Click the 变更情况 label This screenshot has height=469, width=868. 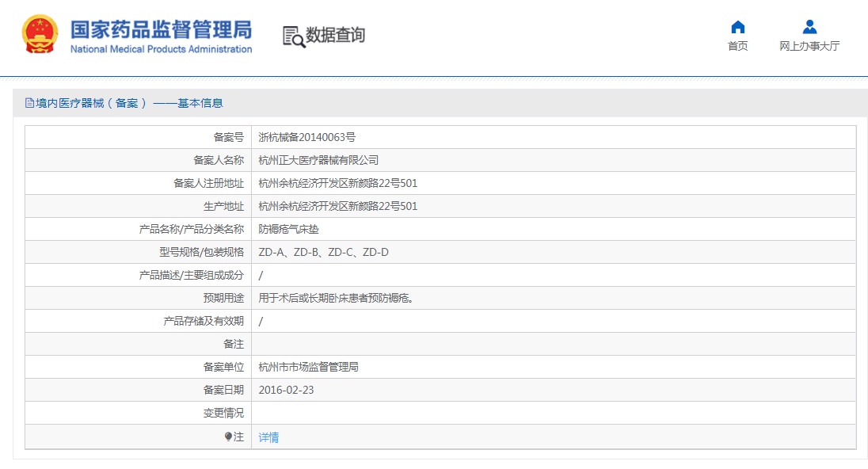[223, 413]
